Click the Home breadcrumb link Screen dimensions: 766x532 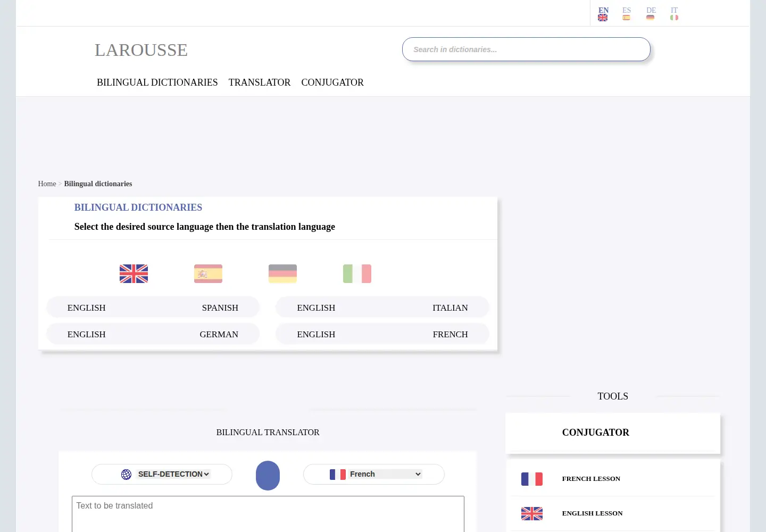pyautogui.click(x=47, y=184)
